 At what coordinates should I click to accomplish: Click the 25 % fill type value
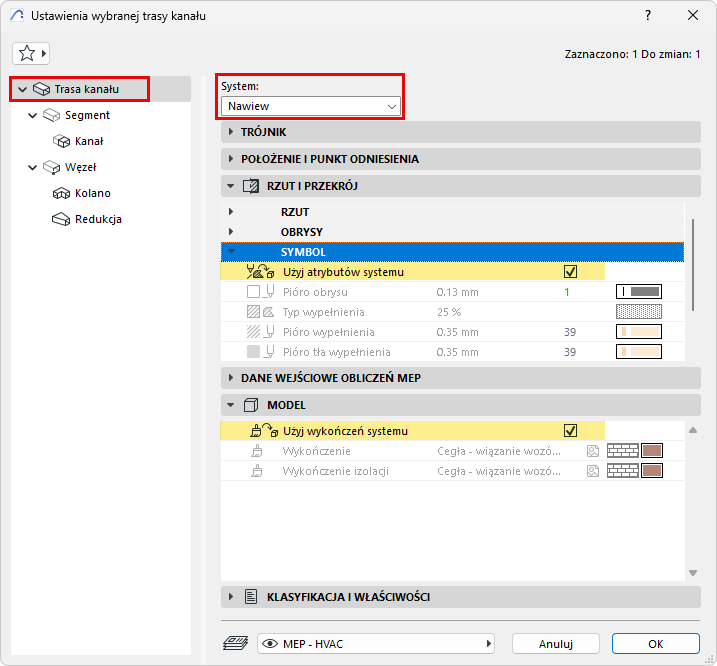(x=449, y=312)
